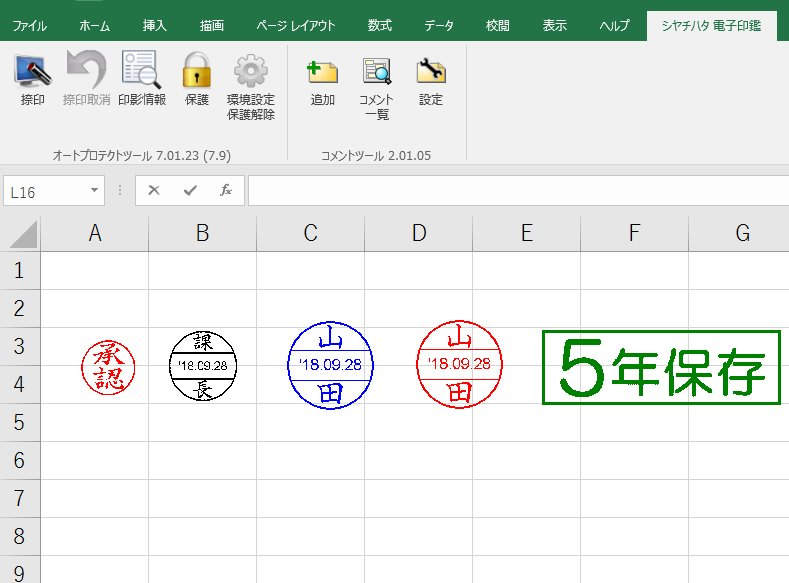Screen dimensions: 789x583
Task: Select column D header
Action: tap(419, 233)
